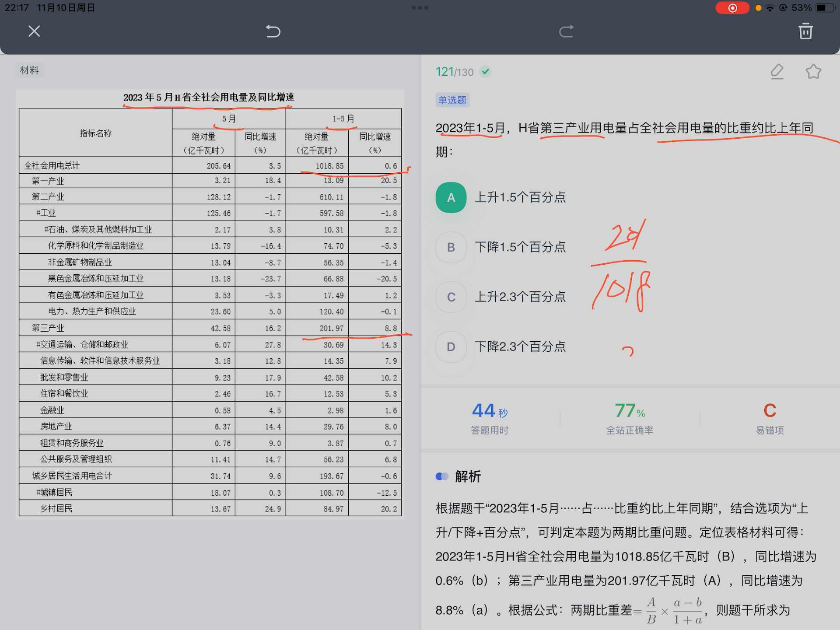Tap the screen recording indicator
The width and height of the screenshot is (840, 630).
coord(732,8)
